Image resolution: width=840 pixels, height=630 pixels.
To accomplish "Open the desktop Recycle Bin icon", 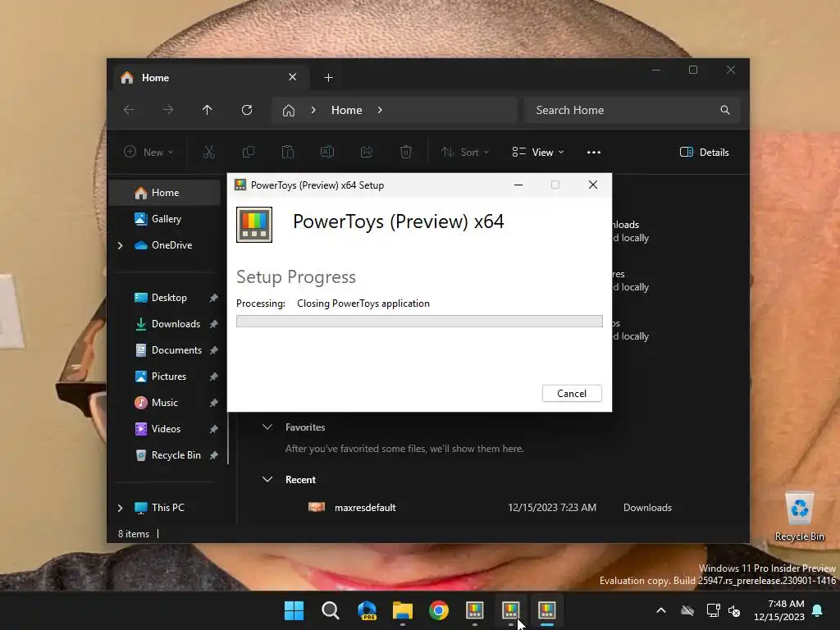I will click(x=799, y=517).
